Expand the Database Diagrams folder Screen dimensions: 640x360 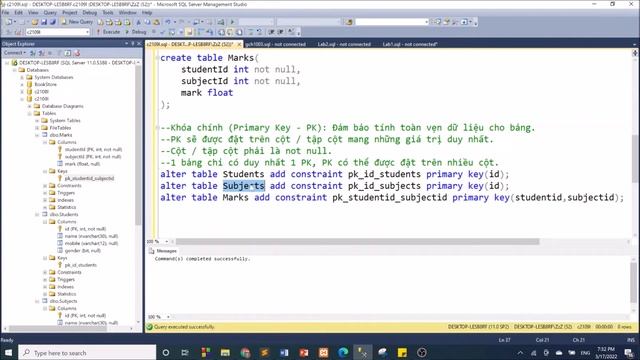point(29,106)
